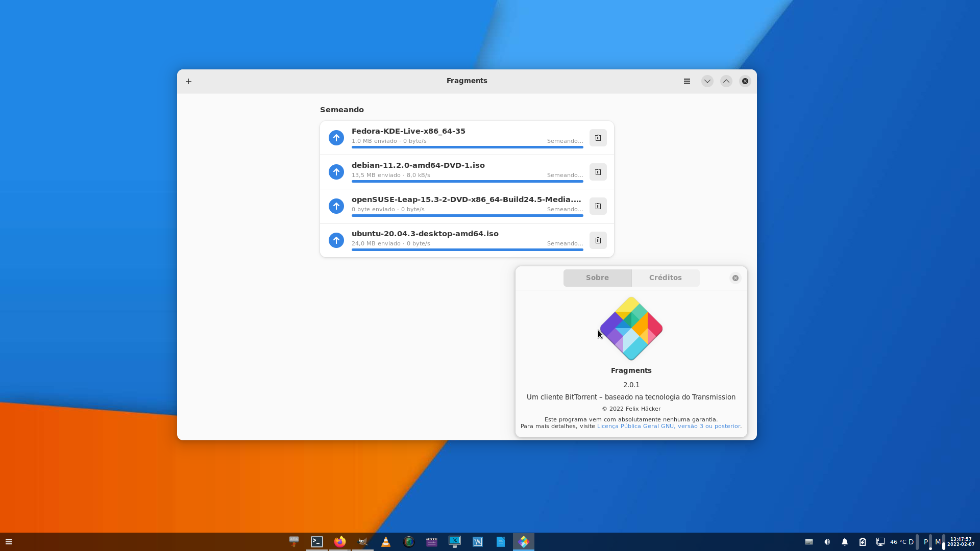
Task: Launch the Terminal from the taskbar
Action: pyautogui.click(x=317, y=542)
